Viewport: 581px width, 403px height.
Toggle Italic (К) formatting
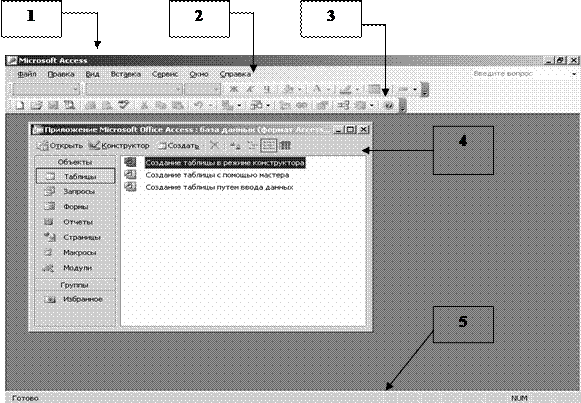(x=250, y=89)
